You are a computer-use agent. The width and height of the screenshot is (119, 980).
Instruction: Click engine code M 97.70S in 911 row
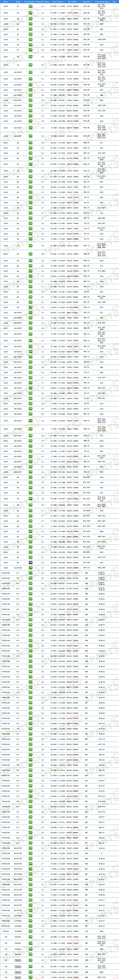pyautogui.click(x=101, y=744)
